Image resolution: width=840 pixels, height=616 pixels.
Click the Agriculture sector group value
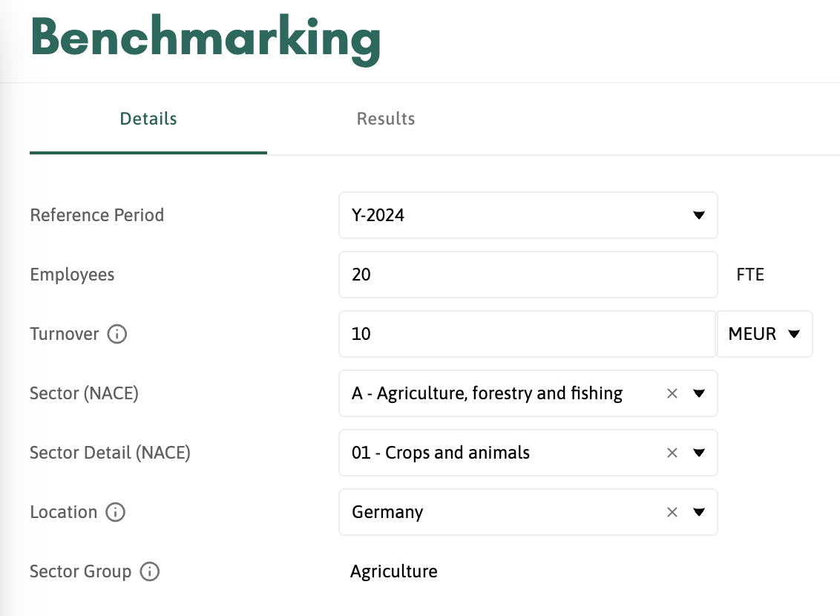(394, 571)
